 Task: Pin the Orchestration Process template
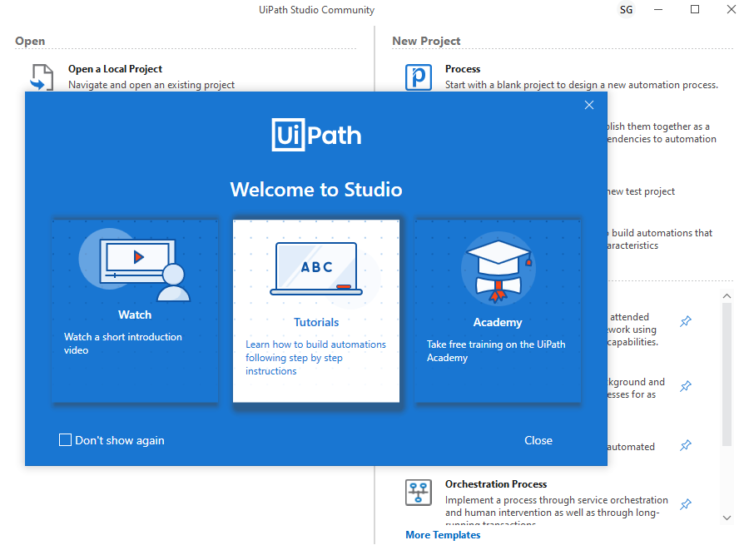click(x=686, y=504)
